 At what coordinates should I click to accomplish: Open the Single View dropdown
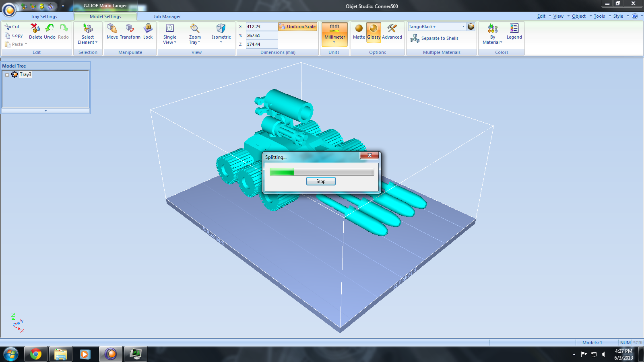coord(170,34)
